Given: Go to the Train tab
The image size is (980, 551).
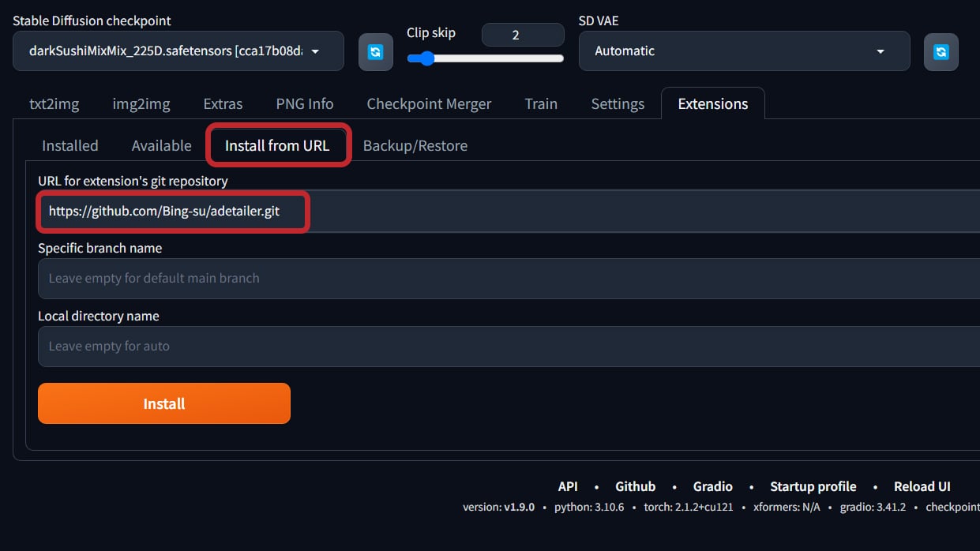Looking at the screenshot, I should (541, 103).
